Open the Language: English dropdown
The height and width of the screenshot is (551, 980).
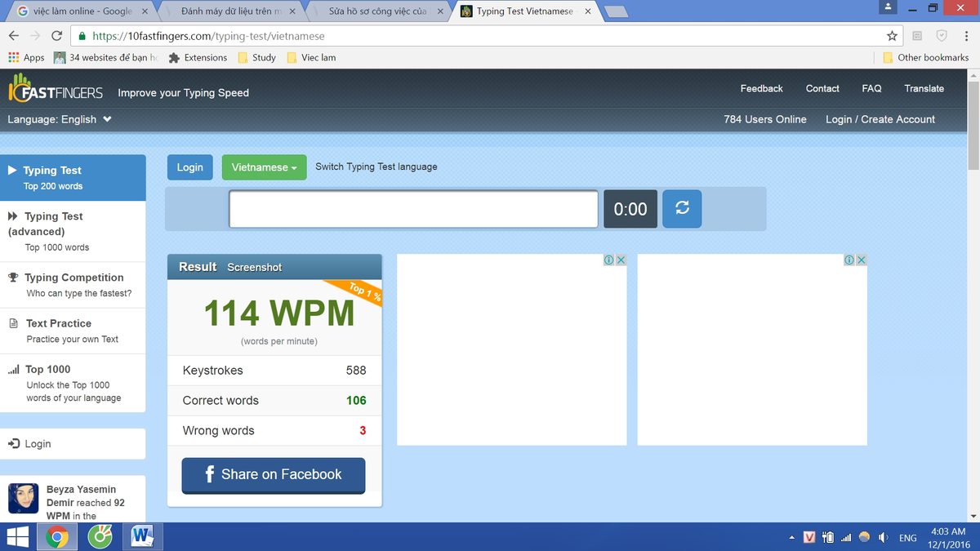(x=60, y=119)
